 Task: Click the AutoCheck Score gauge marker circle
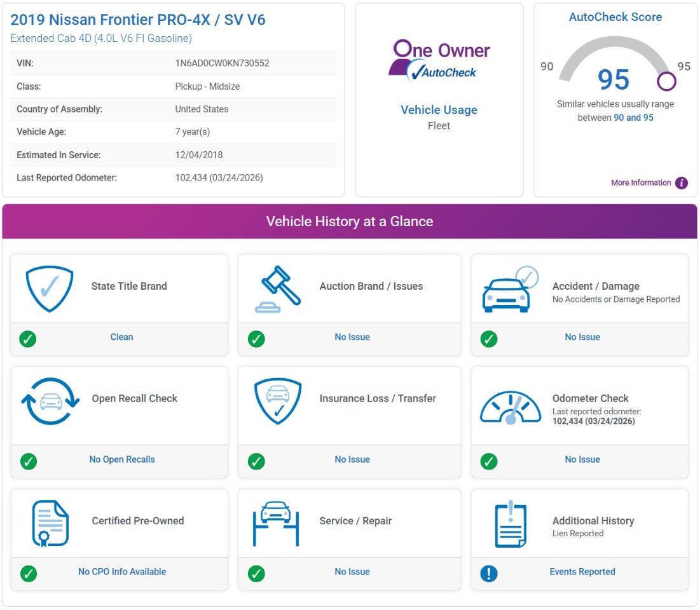tap(666, 81)
